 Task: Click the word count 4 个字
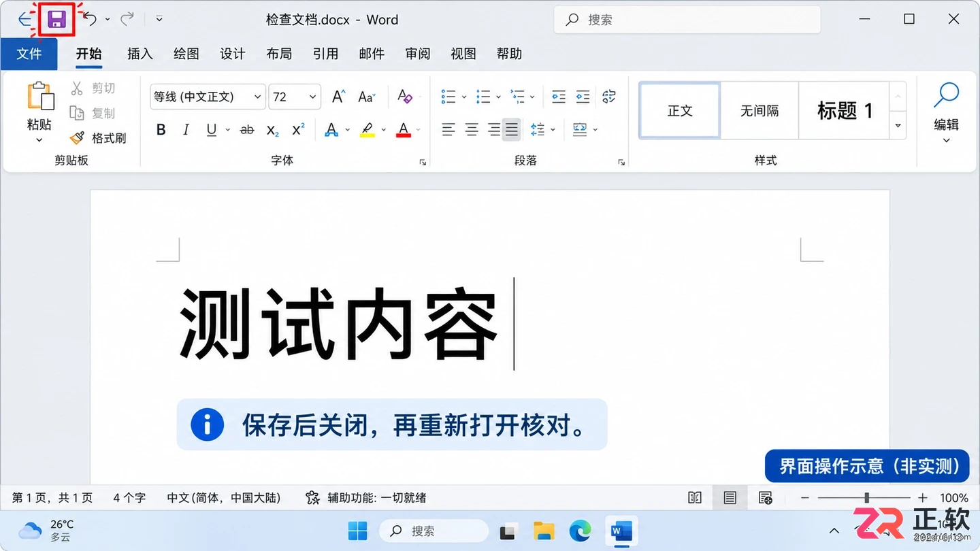[129, 498]
